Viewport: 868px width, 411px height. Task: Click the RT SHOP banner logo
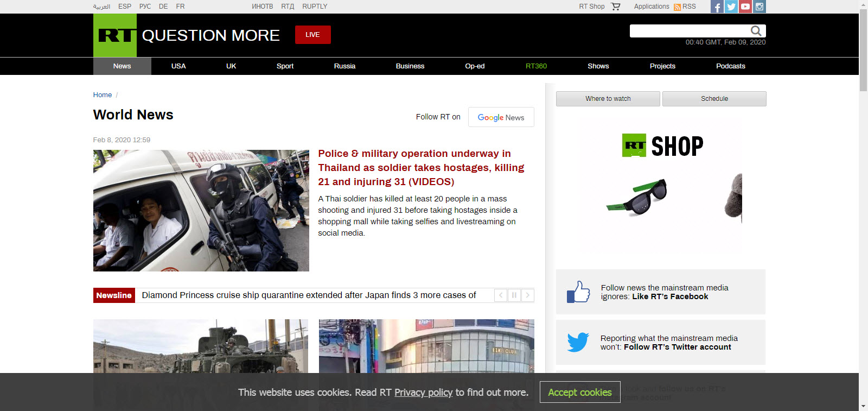pyautogui.click(x=662, y=146)
